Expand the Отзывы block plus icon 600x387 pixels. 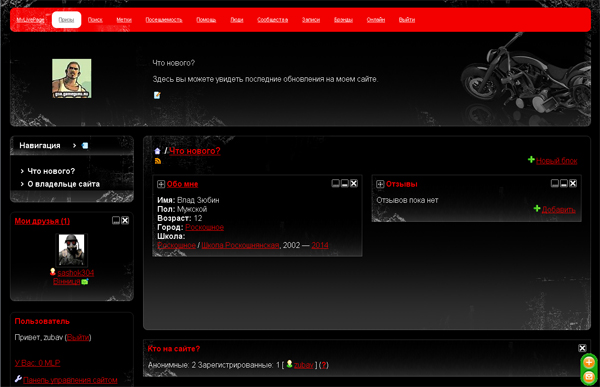[380, 184]
